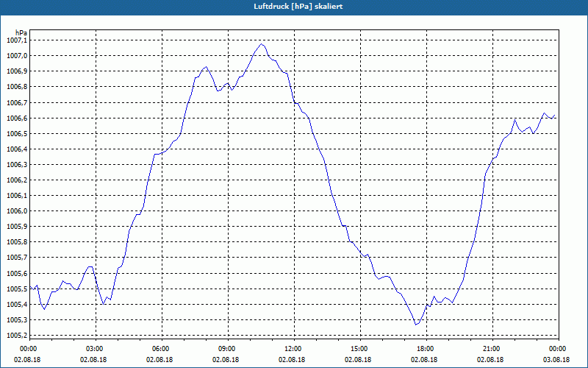The image size is (588, 368).
Task: Click the 06:00 time label on x-axis
Action: [x=161, y=349]
